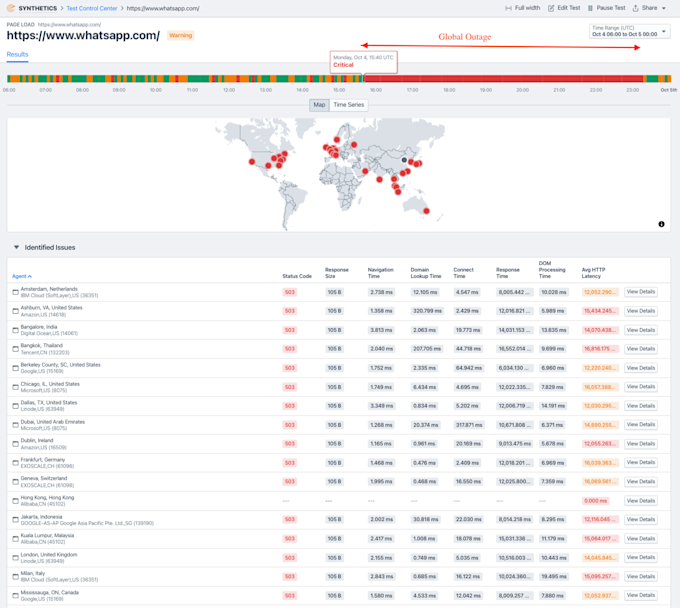Click the agent icon for Dublin, Ireland
This screenshot has width=680, height=608.
tap(15, 444)
